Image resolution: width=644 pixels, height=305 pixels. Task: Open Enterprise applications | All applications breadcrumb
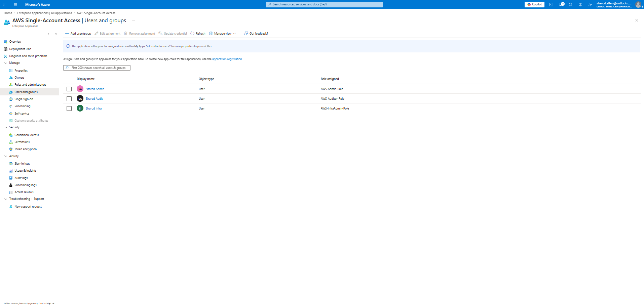tap(44, 13)
